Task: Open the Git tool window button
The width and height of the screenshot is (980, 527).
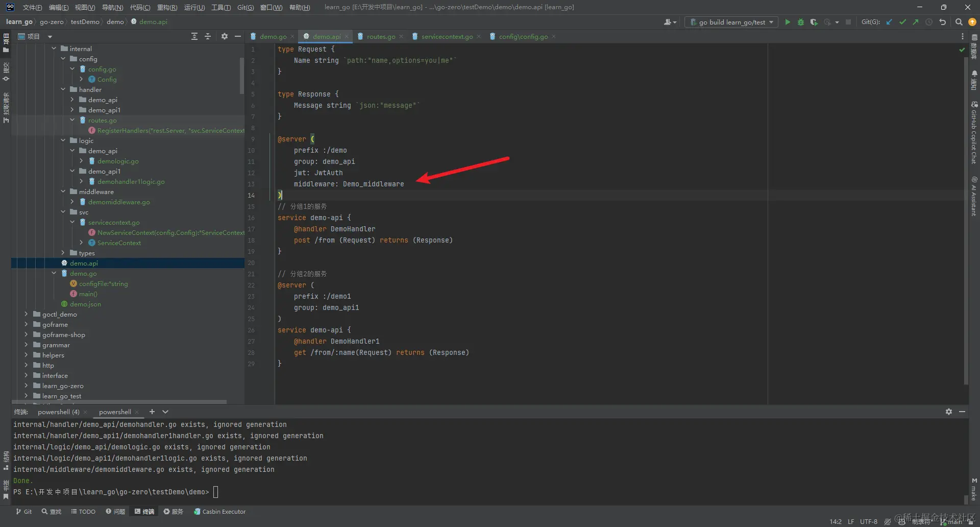Action: [x=24, y=511]
